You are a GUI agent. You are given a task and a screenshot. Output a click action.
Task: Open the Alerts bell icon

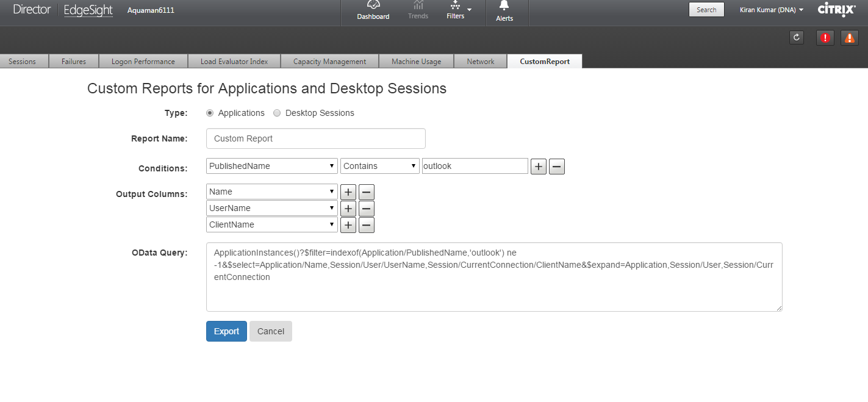pos(504,6)
